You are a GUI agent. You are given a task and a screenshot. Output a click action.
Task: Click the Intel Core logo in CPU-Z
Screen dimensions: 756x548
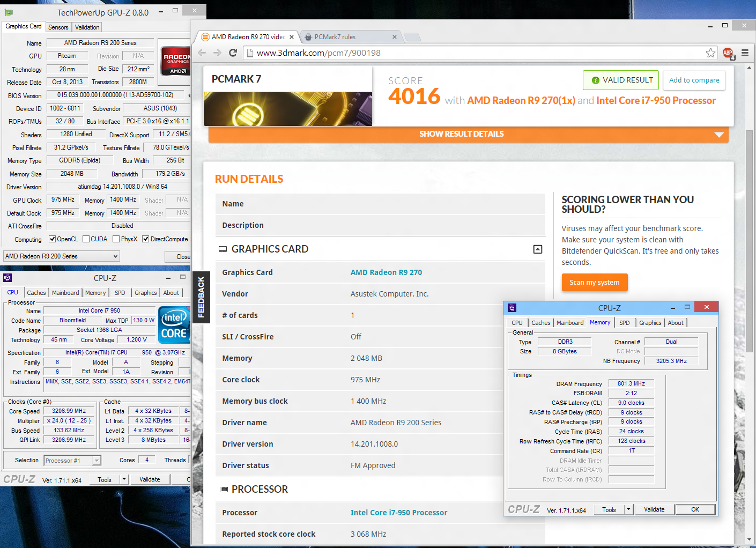[174, 325]
